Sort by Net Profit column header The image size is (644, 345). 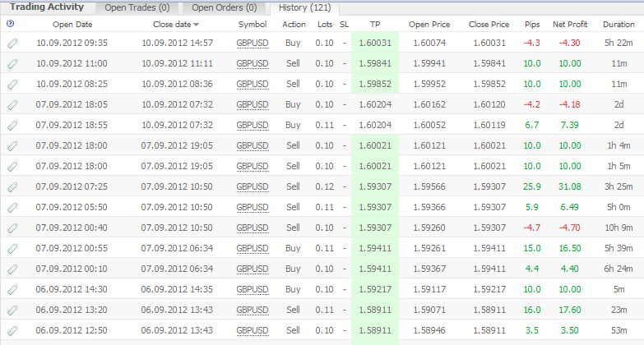pyautogui.click(x=570, y=24)
